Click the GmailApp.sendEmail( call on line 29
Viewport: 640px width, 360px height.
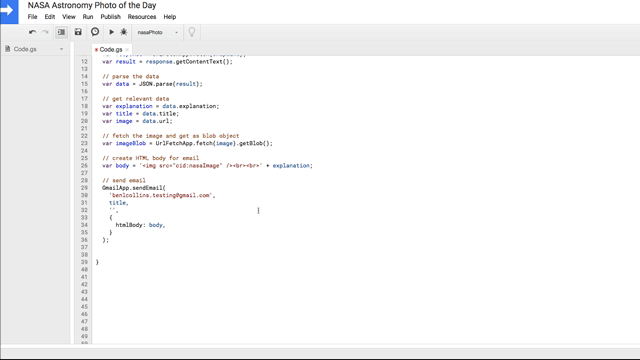point(134,188)
